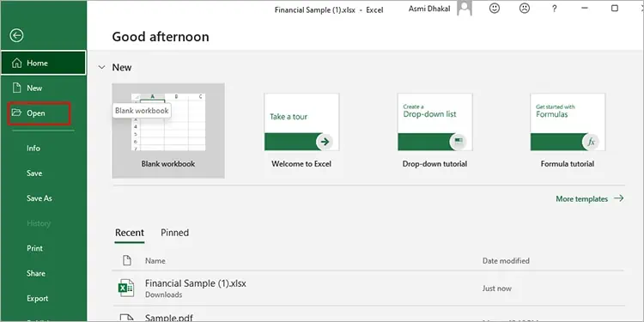Screen dimensions: 644x322
Task: Open Financial Sample (1).xlsx from recent list
Action: coord(368,289)
